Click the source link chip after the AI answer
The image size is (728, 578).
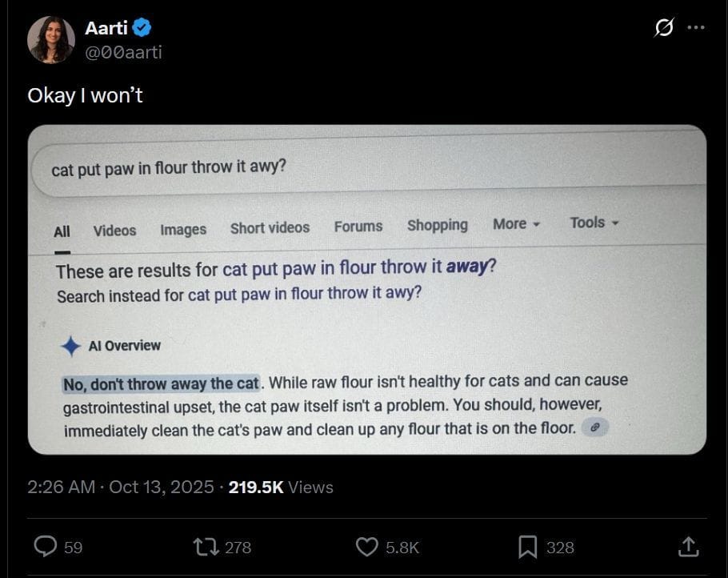[x=594, y=427]
